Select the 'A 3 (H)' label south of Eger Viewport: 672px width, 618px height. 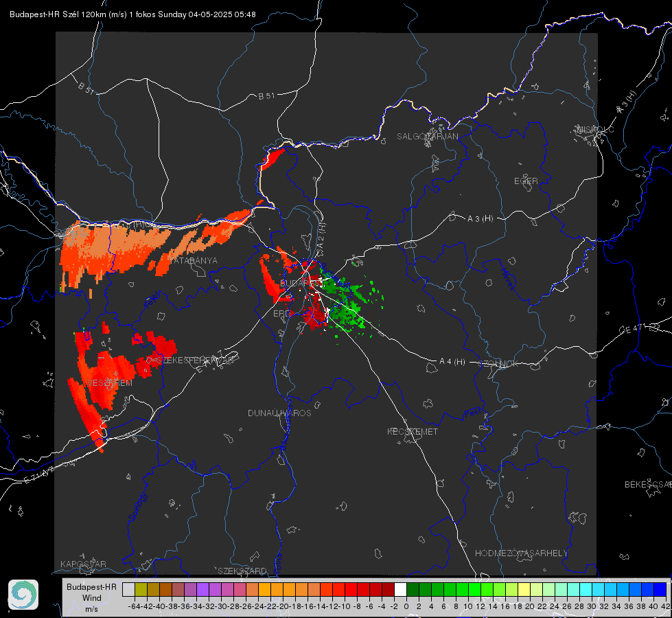click(x=480, y=219)
